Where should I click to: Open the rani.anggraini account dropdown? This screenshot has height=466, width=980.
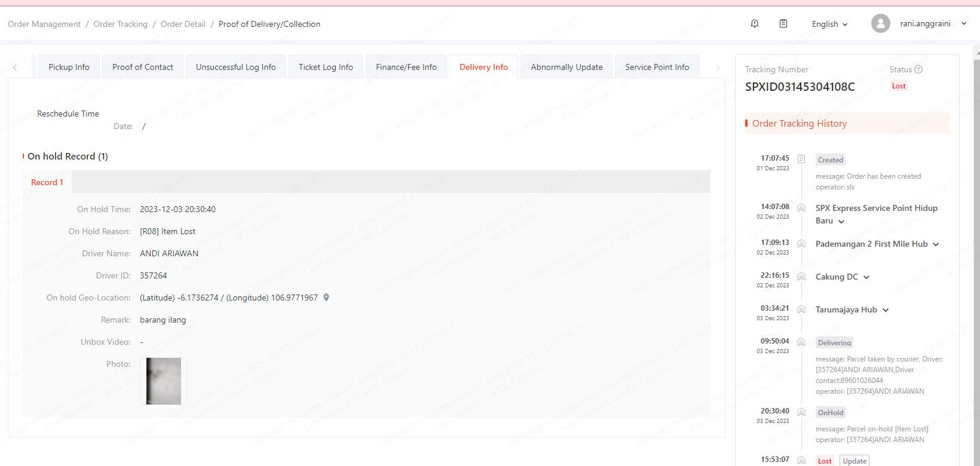click(x=933, y=23)
